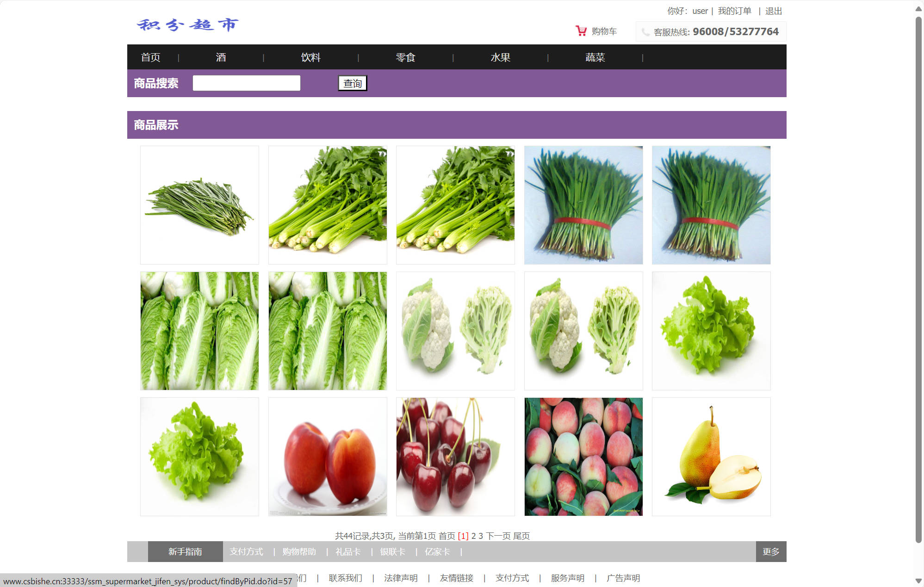Go to 饮料 category
The height and width of the screenshot is (587, 924).
[310, 57]
